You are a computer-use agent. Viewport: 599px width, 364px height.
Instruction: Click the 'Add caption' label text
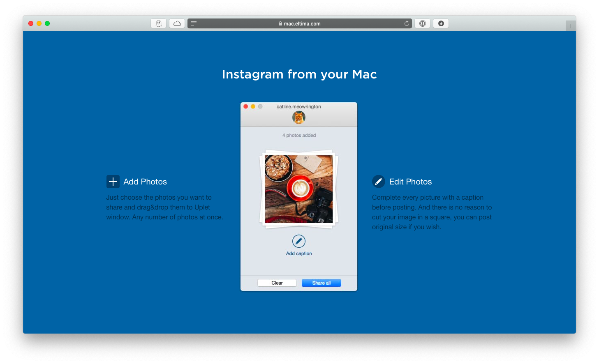click(299, 253)
